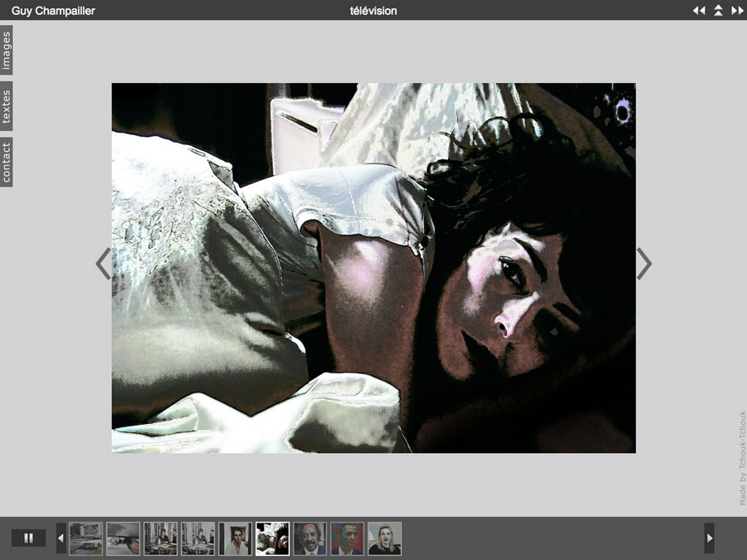Show the next image using the right chevron
The height and width of the screenshot is (560, 747).
click(644, 263)
